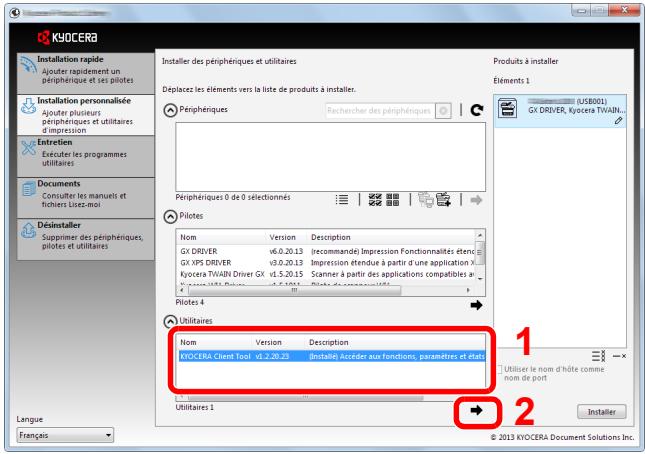Click the remove selected item icon
645x454 pixels.
pyautogui.click(x=619, y=356)
